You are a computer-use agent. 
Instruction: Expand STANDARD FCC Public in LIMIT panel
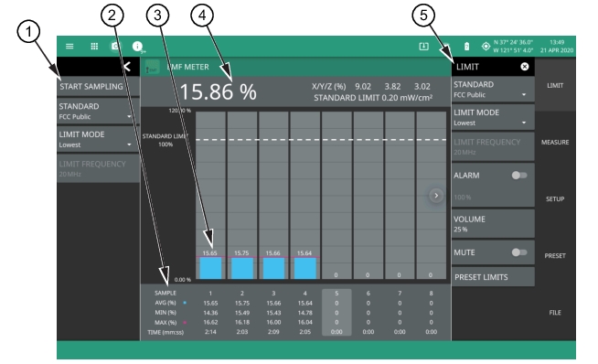[x=493, y=90]
